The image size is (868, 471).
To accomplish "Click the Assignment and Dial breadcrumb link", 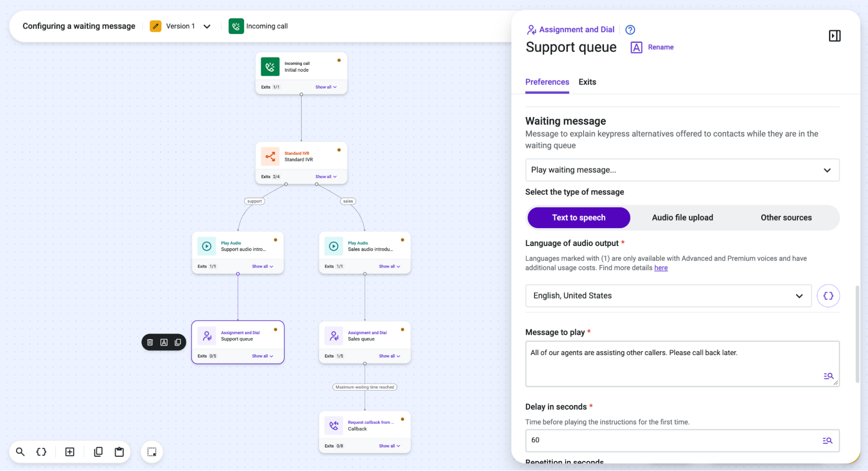I will [x=577, y=30].
